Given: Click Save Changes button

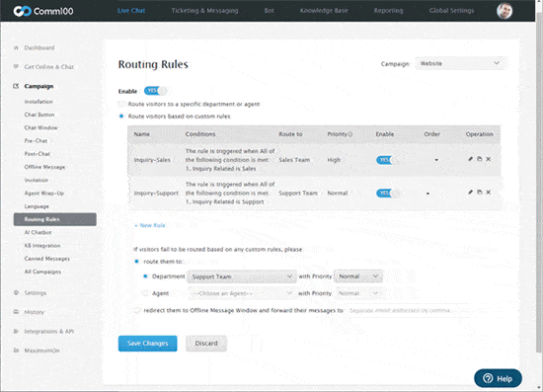Looking at the screenshot, I should (147, 344).
